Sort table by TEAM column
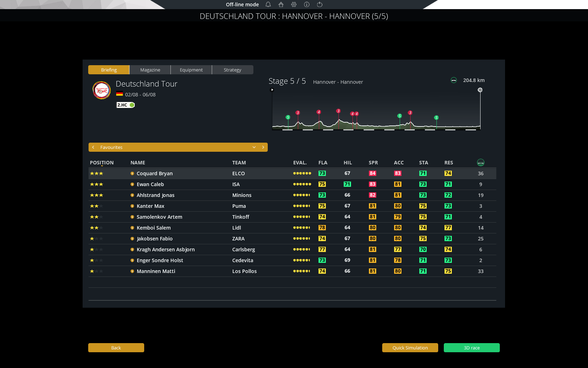Screen dimensions: 588x368 pyautogui.click(x=239, y=163)
